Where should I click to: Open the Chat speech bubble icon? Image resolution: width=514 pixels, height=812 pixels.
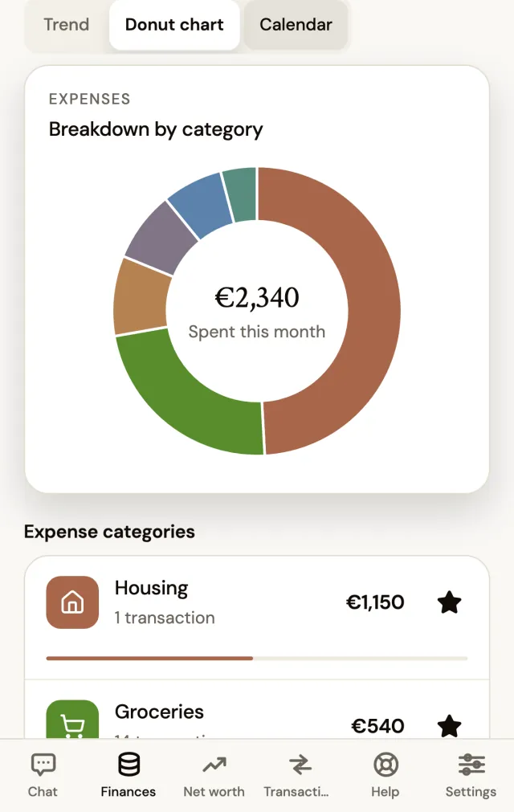click(43, 765)
